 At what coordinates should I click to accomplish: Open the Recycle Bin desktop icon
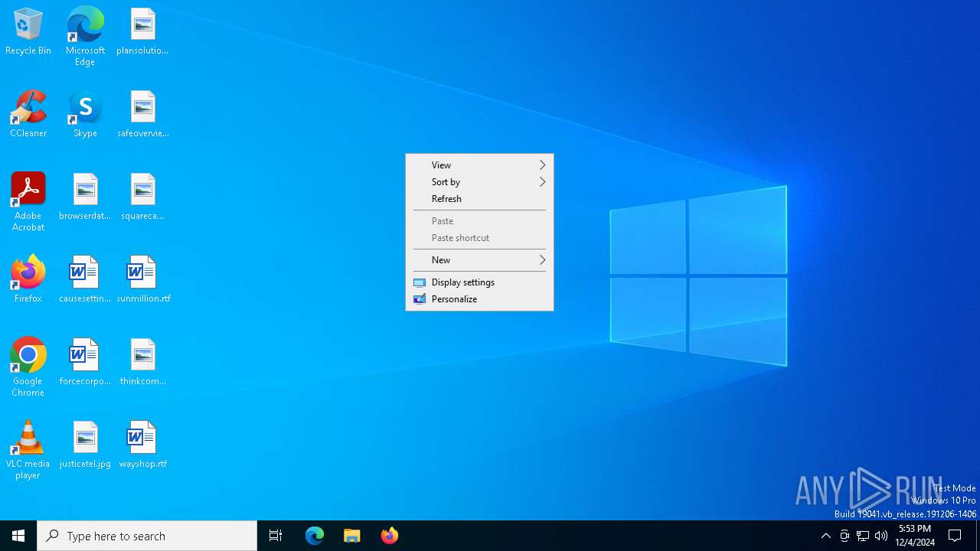coord(28,32)
